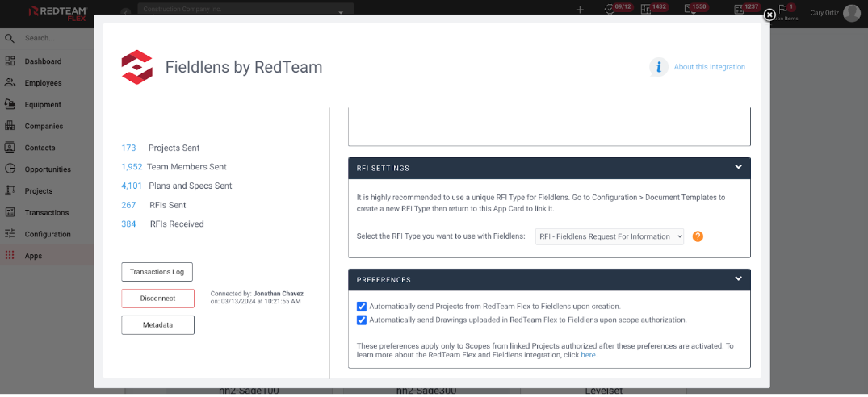Viewport: 868px width, 397px height.
Task: Open the Construction Company Inc. selector
Action: pyautogui.click(x=245, y=10)
